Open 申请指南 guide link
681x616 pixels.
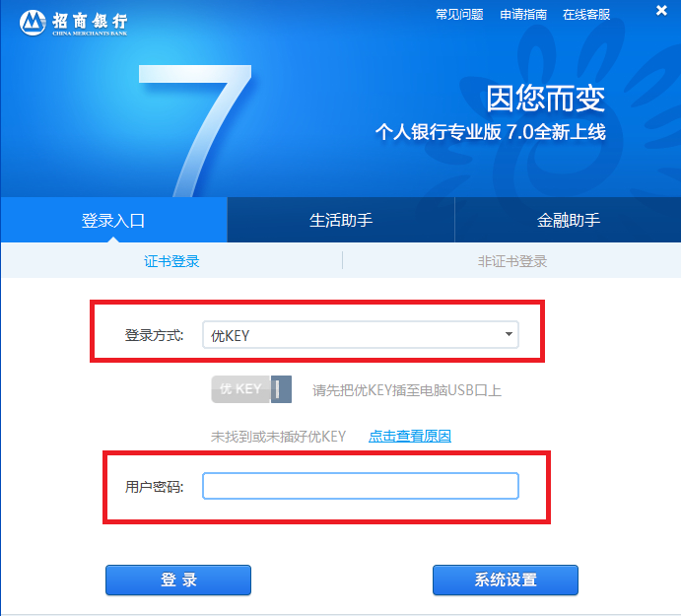click(x=523, y=15)
